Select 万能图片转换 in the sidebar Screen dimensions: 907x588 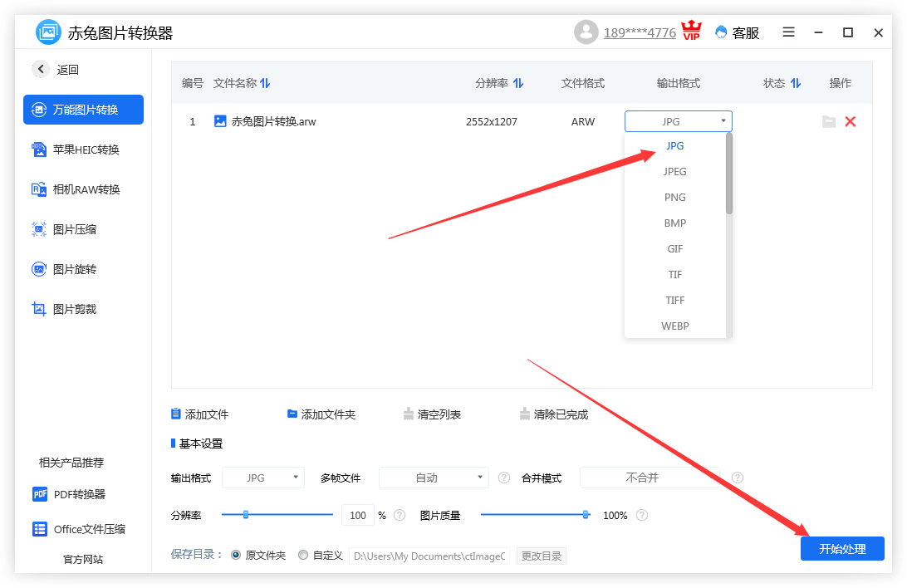(83, 110)
